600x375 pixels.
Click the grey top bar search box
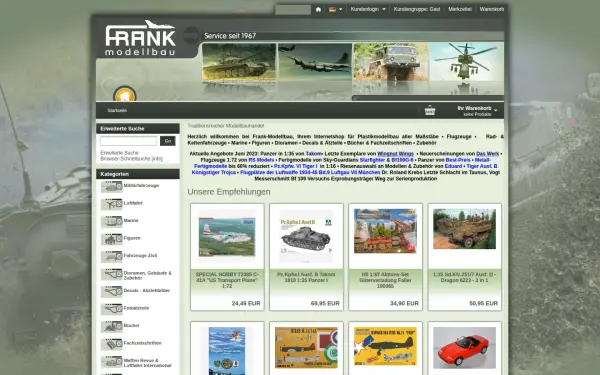293,10
